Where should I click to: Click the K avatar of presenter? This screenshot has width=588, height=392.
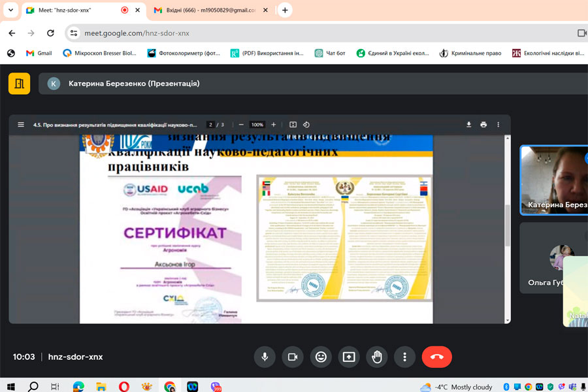tap(54, 84)
